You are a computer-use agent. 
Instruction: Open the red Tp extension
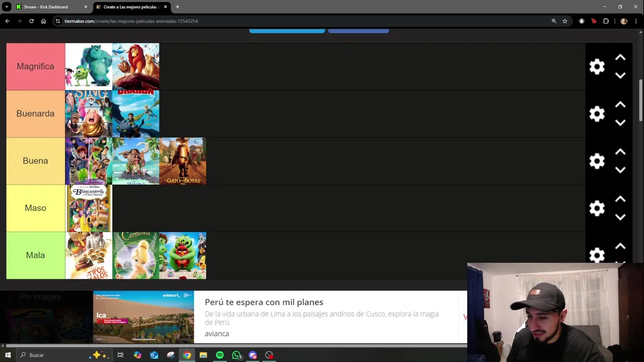click(594, 21)
